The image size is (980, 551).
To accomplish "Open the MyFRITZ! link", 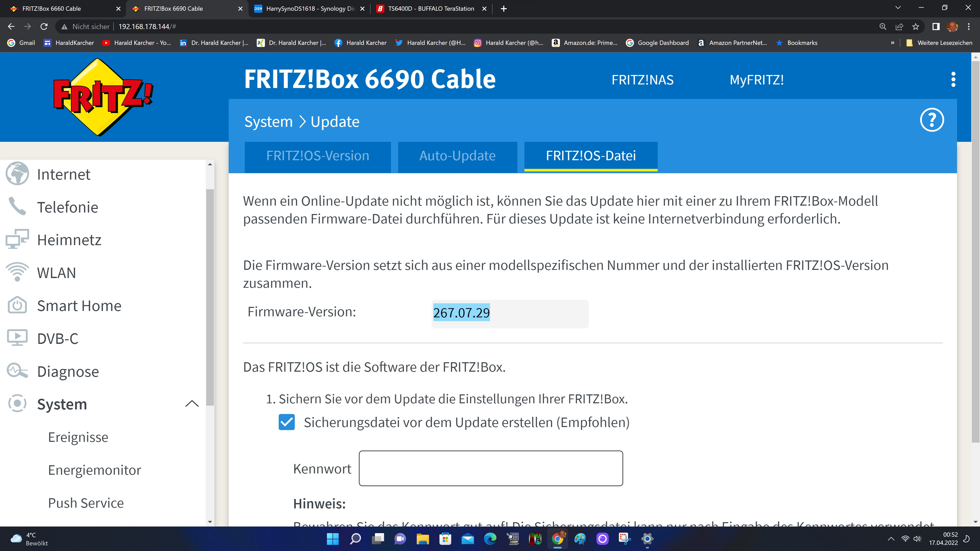I will point(756,80).
